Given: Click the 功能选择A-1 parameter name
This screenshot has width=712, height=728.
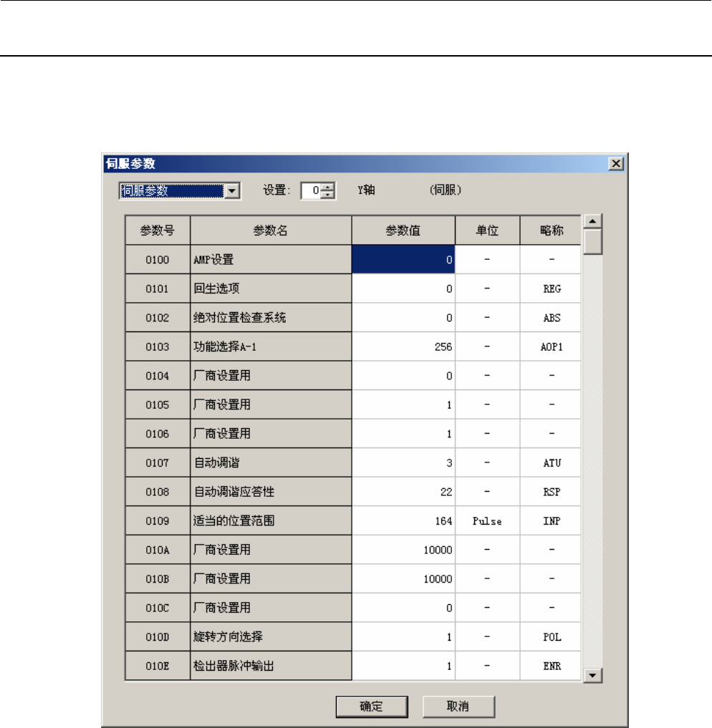Looking at the screenshot, I should pyautogui.click(x=271, y=347).
